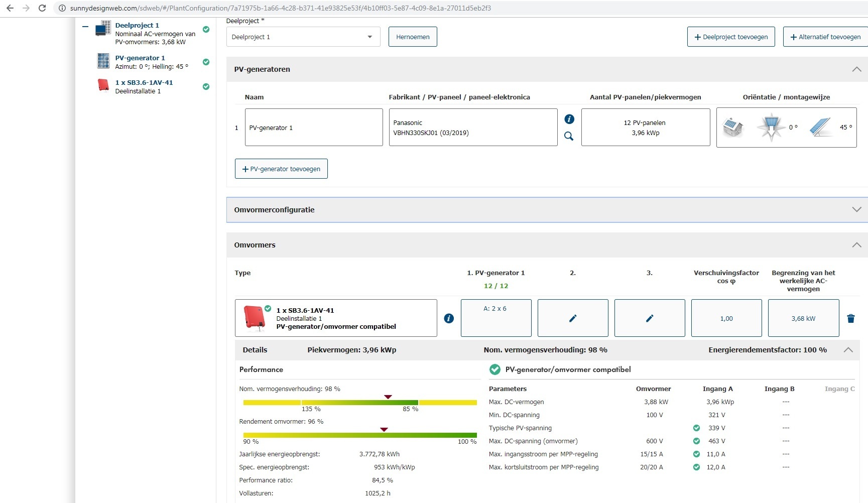Image resolution: width=868 pixels, height=503 pixels.
Task: Collapse the Omvormers section
Action: pyautogui.click(x=856, y=245)
